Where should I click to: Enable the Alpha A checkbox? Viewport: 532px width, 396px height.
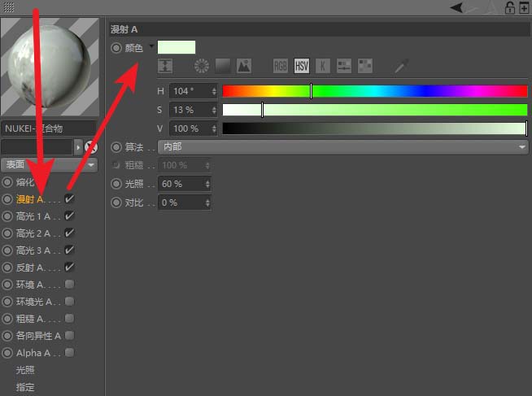click(x=70, y=352)
